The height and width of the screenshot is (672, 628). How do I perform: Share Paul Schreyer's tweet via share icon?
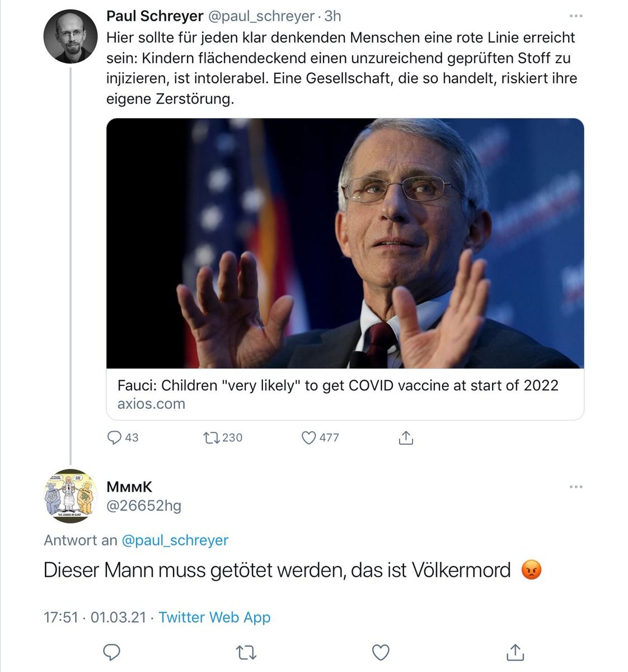[406, 438]
